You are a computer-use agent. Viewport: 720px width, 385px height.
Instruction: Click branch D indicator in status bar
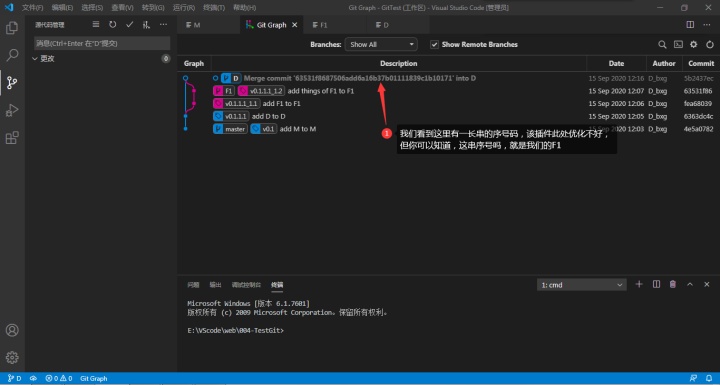(15, 378)
